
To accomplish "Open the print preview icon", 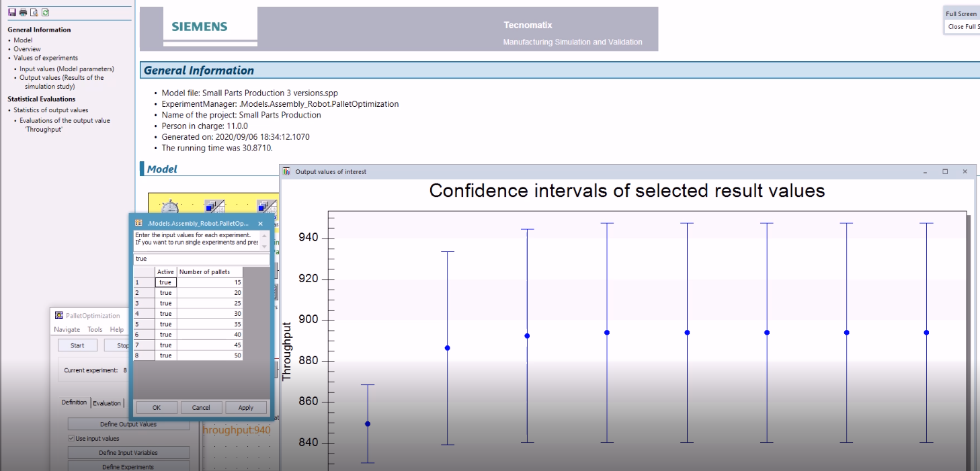I will pos(34,13).
